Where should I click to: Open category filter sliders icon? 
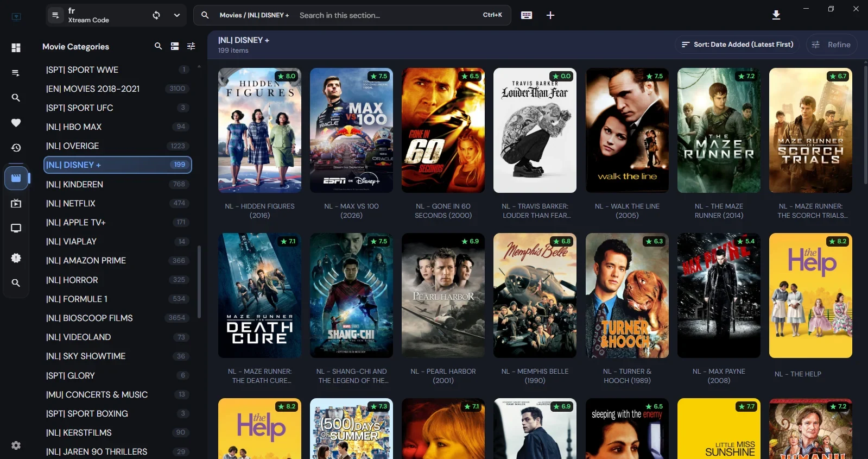[x=191, y=46]
